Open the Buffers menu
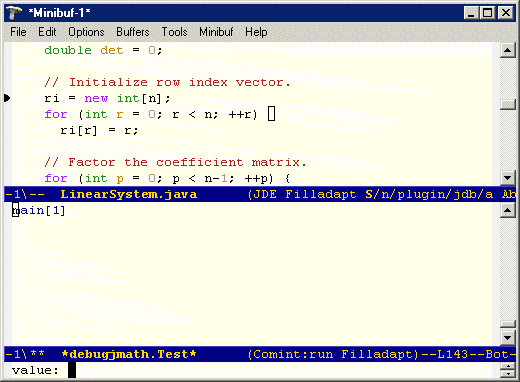The width and height of the screenshot is (520, 382). pyautogui.click(x=133, y=32)
